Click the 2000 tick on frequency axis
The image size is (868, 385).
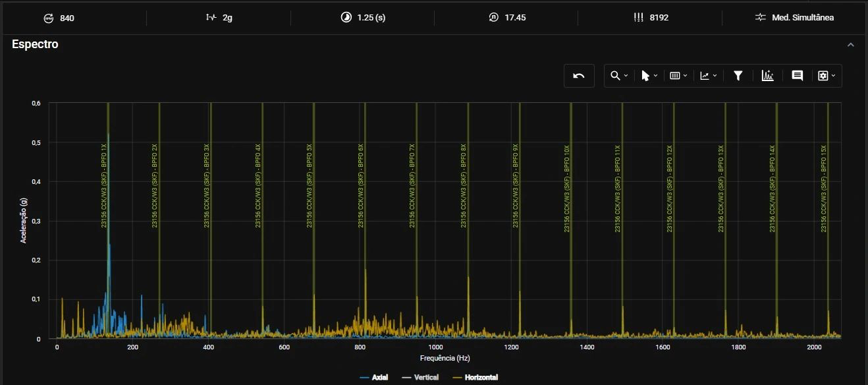[x=814, y=347]
